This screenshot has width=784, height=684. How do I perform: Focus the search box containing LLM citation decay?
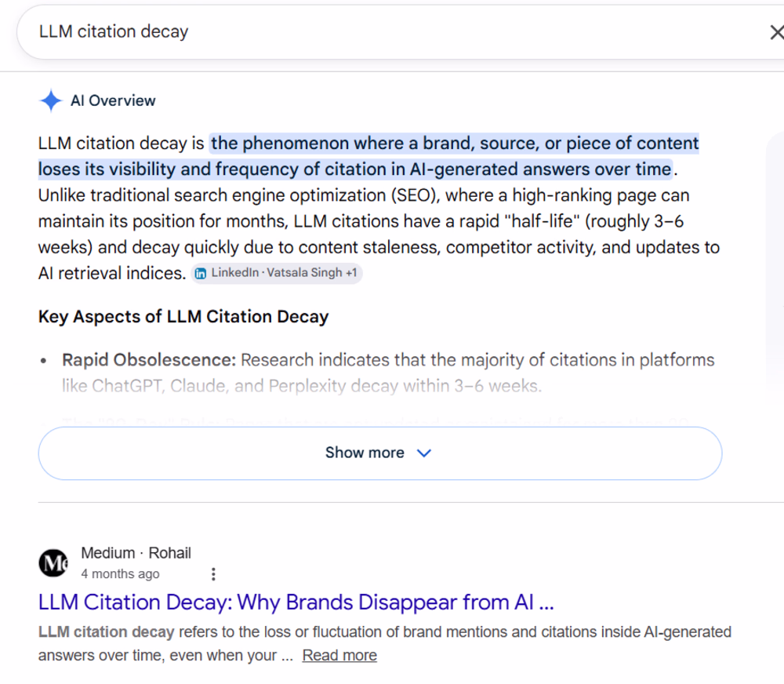(x=390, y=32)
